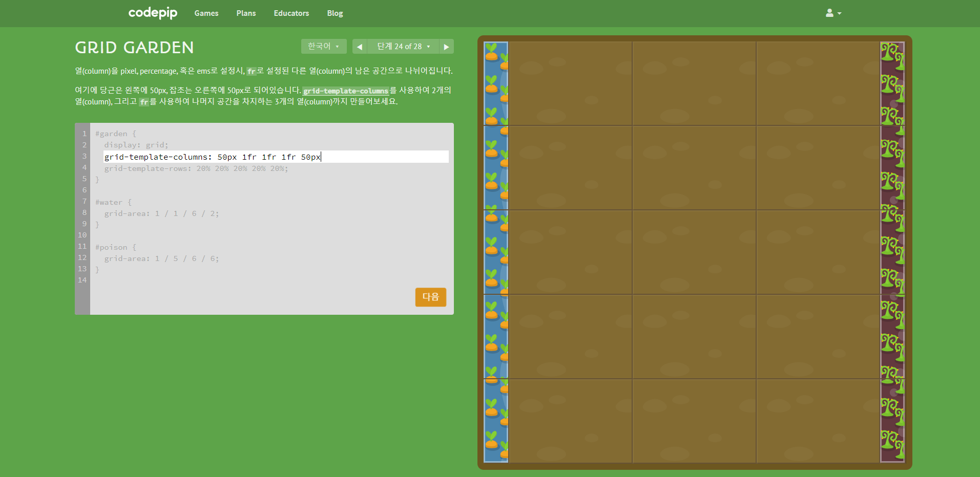Select the grid-template-rows code line

(x=192, y=168)
